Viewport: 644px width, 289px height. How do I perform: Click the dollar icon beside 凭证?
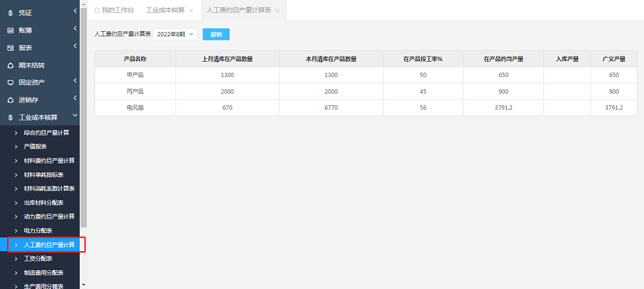[10, 13]
